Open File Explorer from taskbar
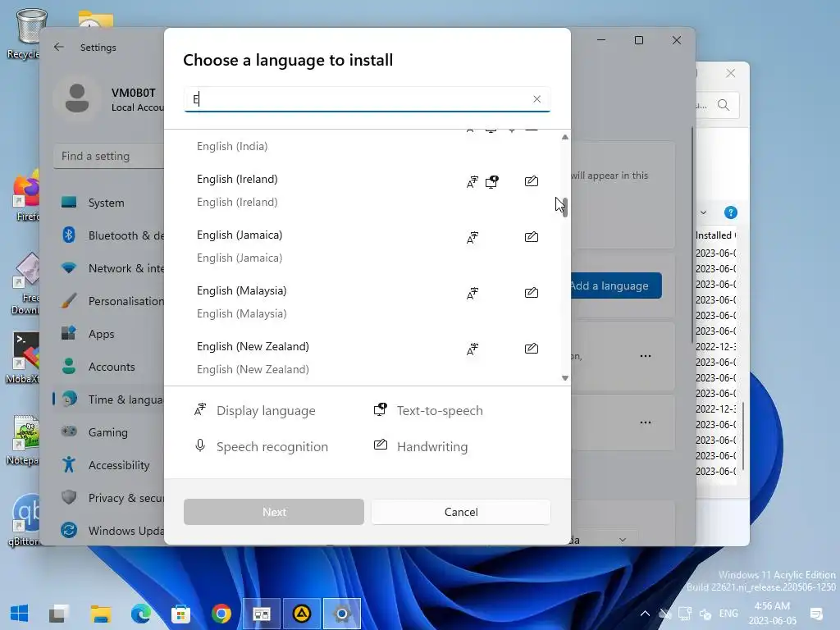The image size is (840, 630). [100, 614]
